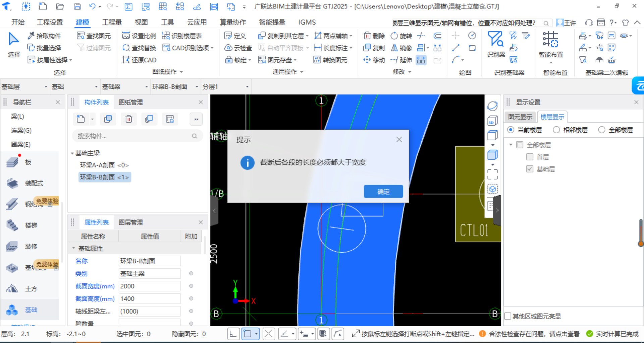Click new component icon in component list

coord(81,119)
